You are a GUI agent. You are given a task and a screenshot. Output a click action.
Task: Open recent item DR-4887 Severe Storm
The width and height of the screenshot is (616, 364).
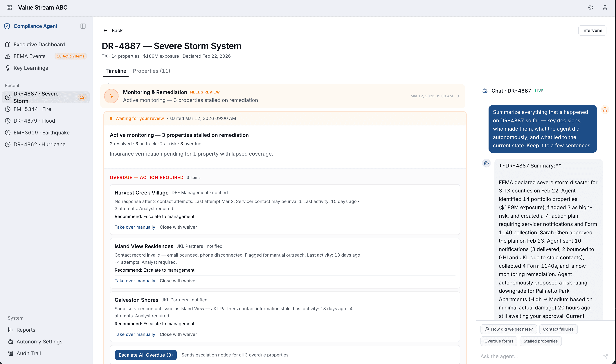coord(46,97)
